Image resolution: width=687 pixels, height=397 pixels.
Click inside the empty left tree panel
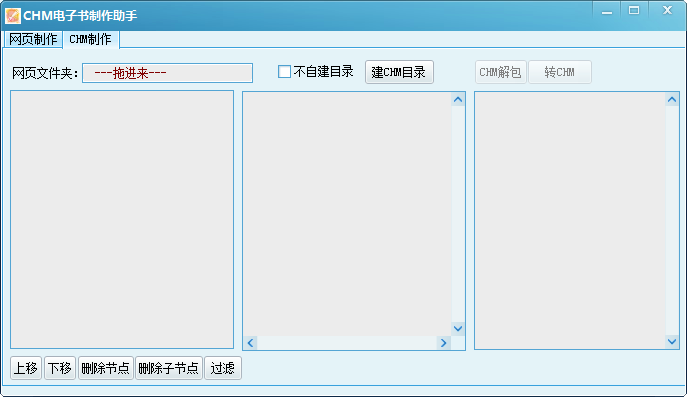pos(122,220)
